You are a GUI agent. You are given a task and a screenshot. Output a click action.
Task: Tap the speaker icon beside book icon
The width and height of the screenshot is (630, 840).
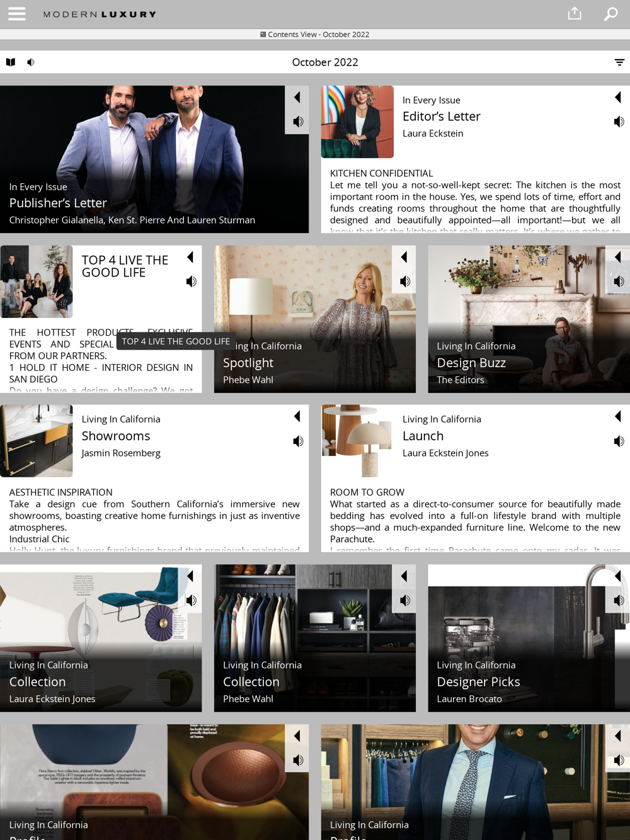pos(30,62)
